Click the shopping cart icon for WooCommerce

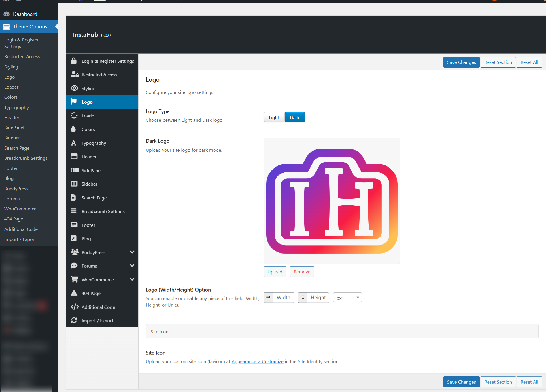(74, 279)
